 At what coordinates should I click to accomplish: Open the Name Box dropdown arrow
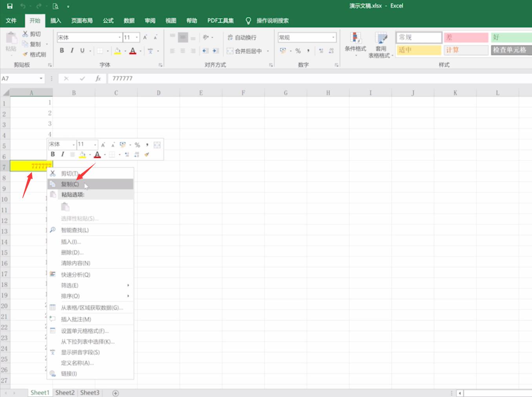tap(41, 79)
